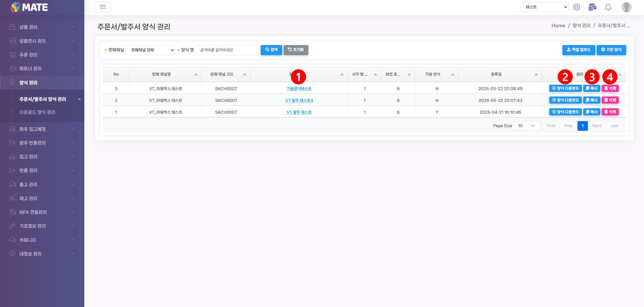644x307 pixels.
Task: Expand the 출고 관리 menu chevron
Action: pyautogui.click(x=73, y=184)
